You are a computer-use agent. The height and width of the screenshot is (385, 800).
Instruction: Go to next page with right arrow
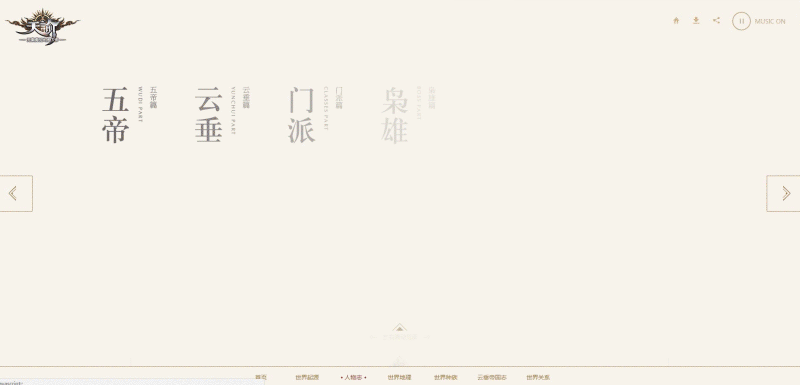[x=783, y=193]
